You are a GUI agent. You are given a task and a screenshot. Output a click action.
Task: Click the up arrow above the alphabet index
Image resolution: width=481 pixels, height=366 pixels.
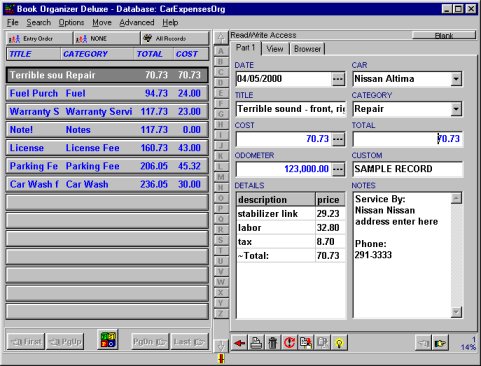[x=221, y=38]
